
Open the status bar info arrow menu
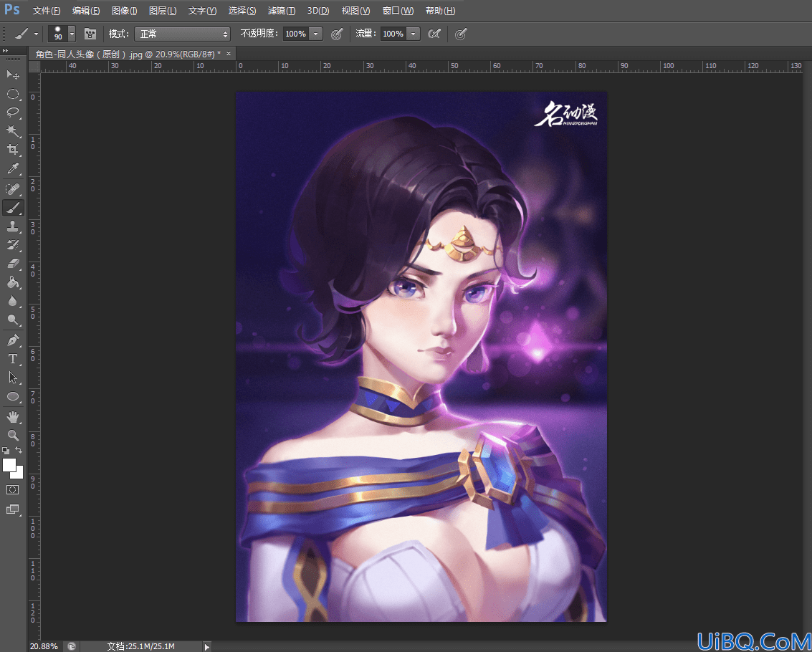206,646
